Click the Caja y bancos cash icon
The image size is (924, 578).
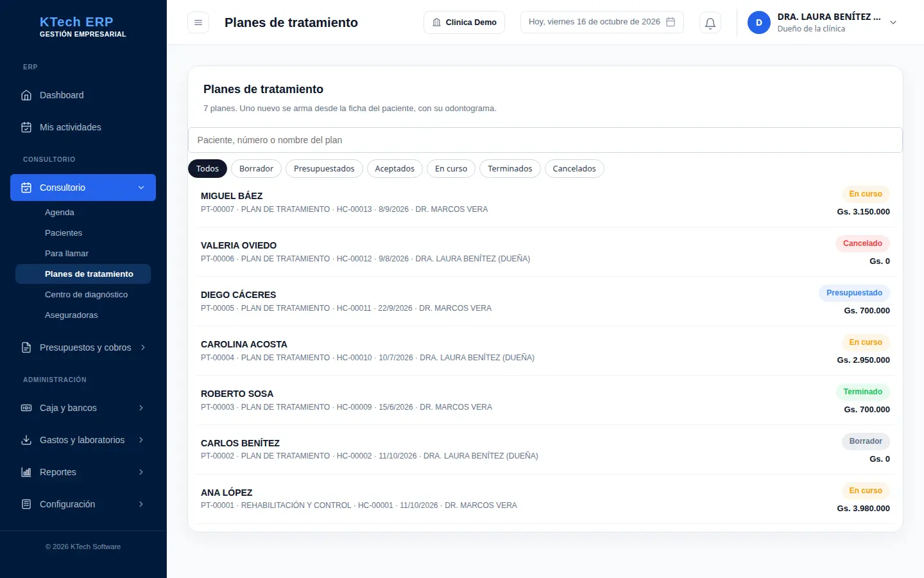(x=26, y=408)
